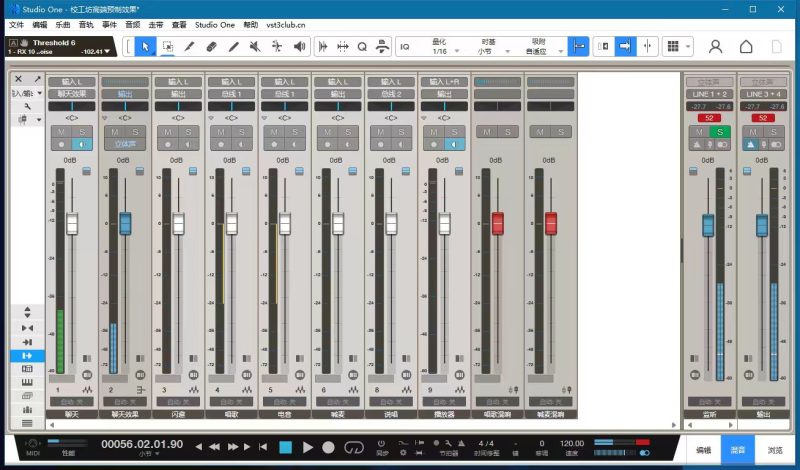800x470 pixels.
Task: Mute channel 1 with the M button
Action: (x=61, y=132)
